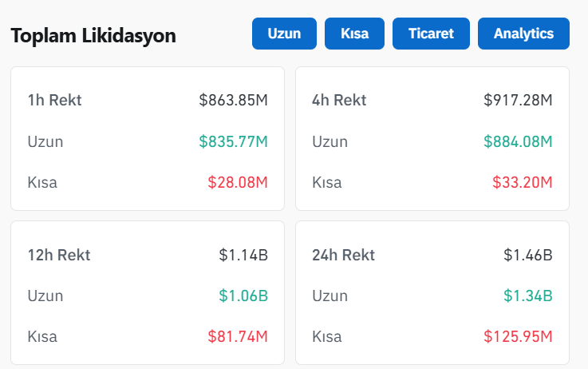Click the $28.08M short liquidation value

[x=238, y=182]
